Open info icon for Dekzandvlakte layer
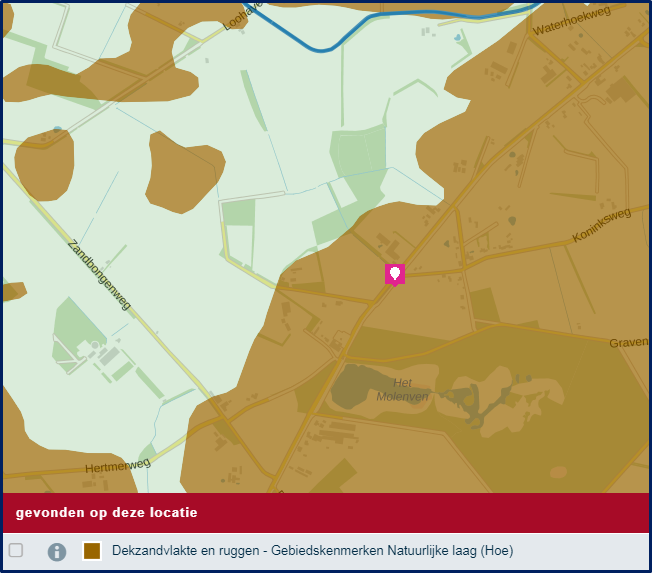Screen dimensions: 652x573 [57, 552]
